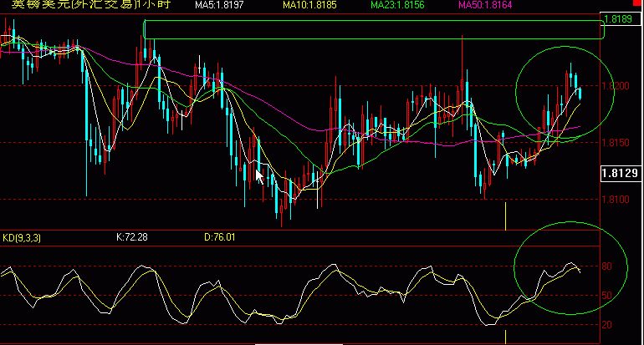This screenshot has height=345, width=644.
Task: Click the 1.8189 price box
Action: point(621,19)
